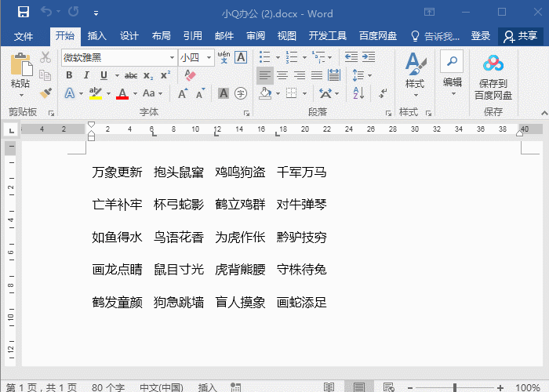Viewport: 549px width, 392px height.
Task: Switch to the 布局 ribbon tab
Action: (161, 36)
